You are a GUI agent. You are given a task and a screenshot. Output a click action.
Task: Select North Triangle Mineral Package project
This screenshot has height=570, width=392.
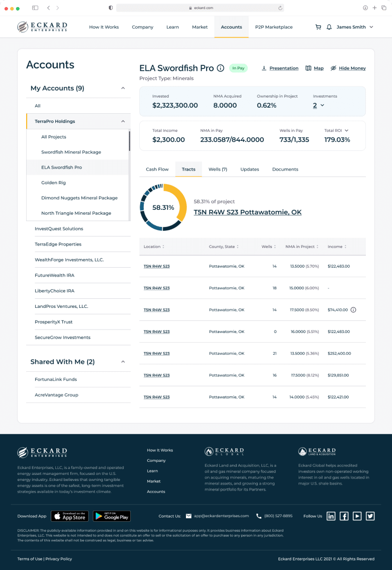pos(77,213)
